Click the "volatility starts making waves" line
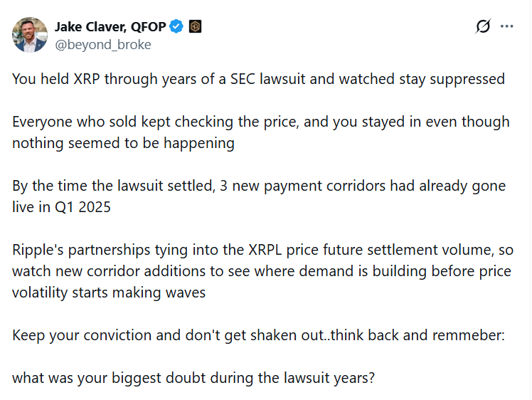 click(109, 293)
